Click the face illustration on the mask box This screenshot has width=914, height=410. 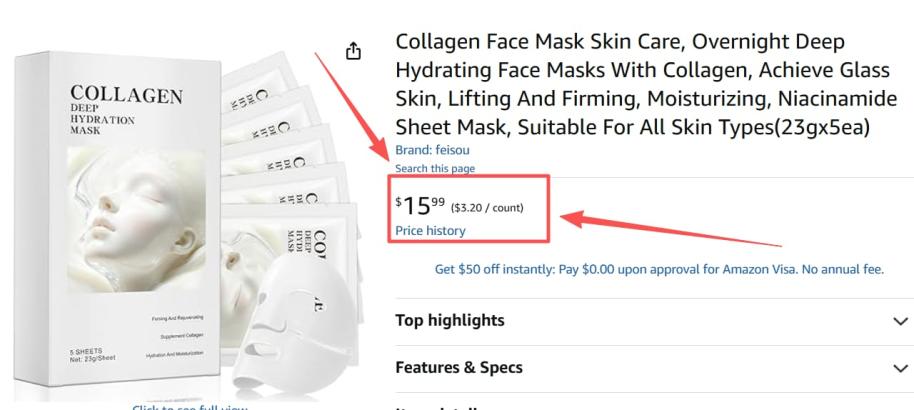[125, 210]
